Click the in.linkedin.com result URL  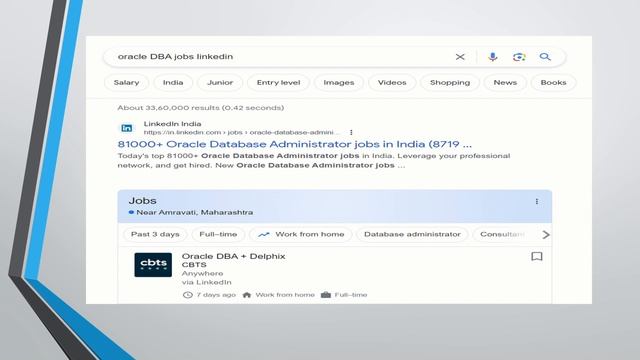coord(241,132)
